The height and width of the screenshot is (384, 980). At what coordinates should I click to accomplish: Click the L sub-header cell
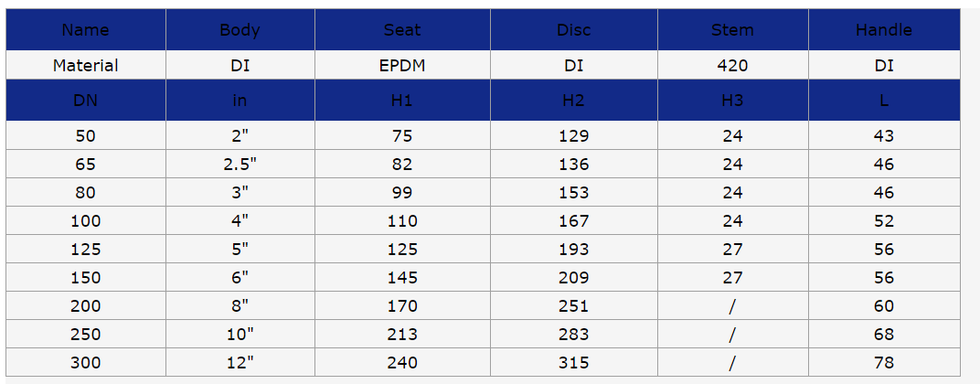[x=884, y=100]
